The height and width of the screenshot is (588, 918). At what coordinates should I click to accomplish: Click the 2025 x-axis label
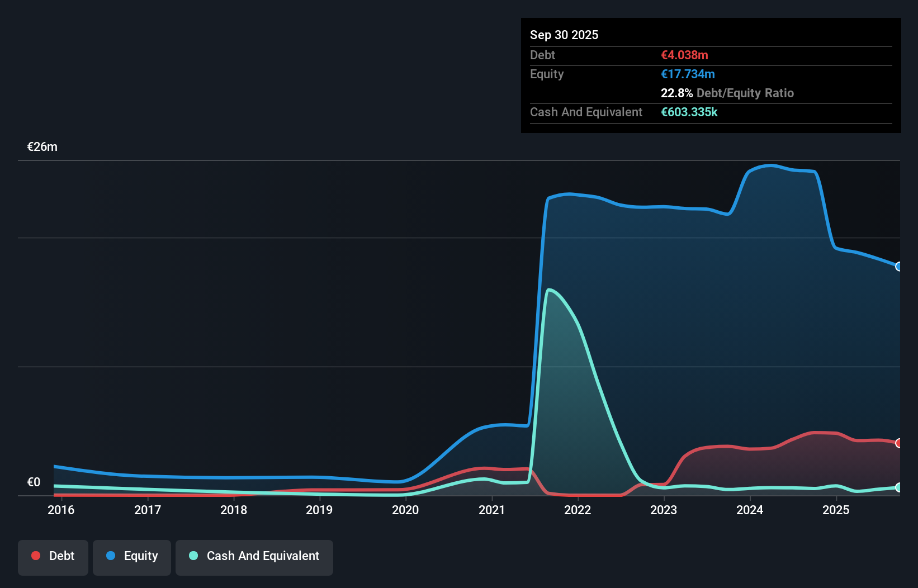836,510
